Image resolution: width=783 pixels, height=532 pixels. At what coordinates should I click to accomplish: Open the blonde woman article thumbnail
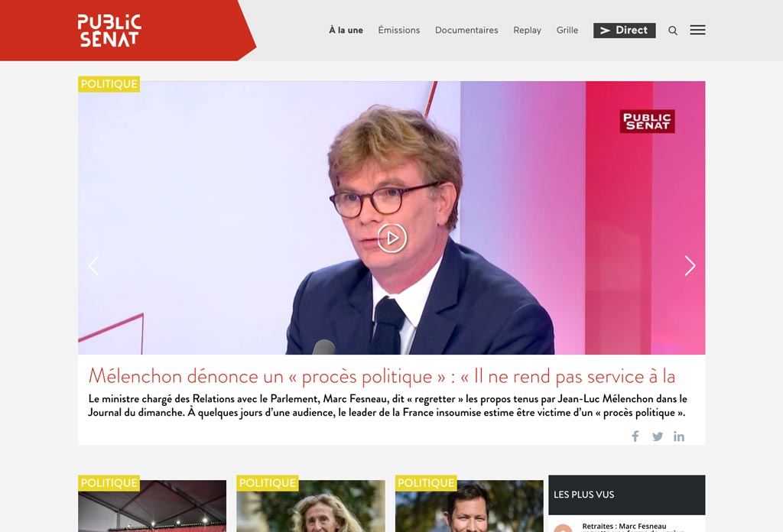tap(310, 506)
